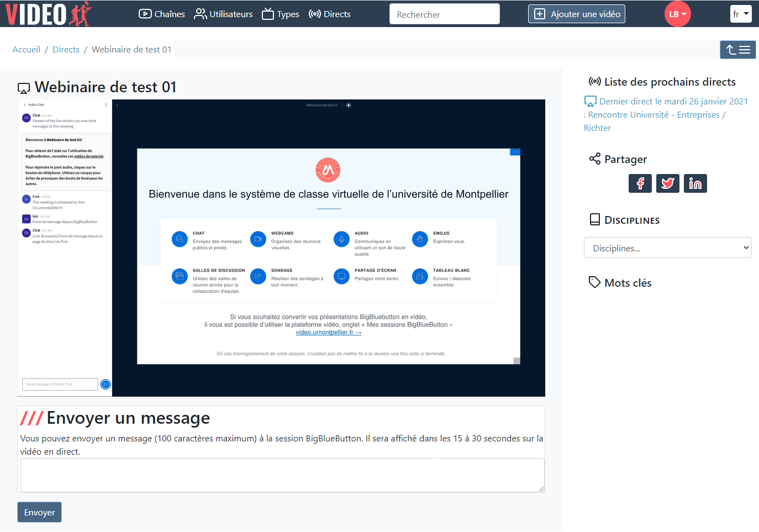Go to Types in navbar

click(281, 14)
